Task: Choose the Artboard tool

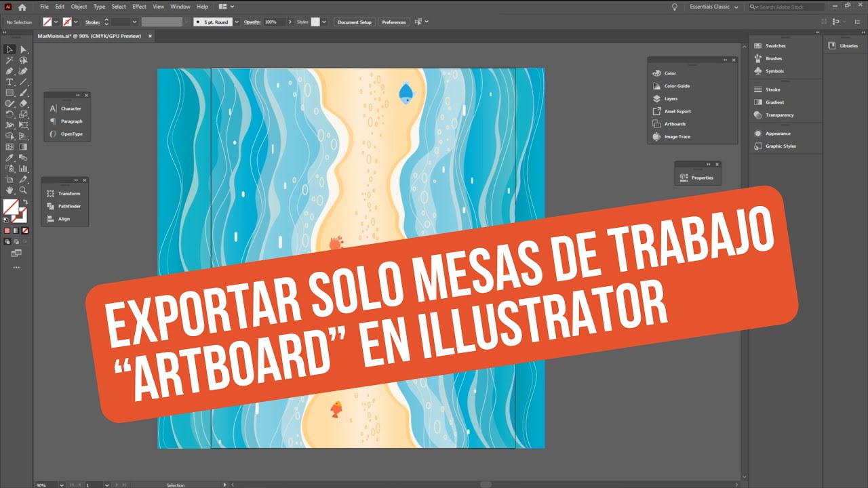Action: pyautogui.click(x=9, y=179)
